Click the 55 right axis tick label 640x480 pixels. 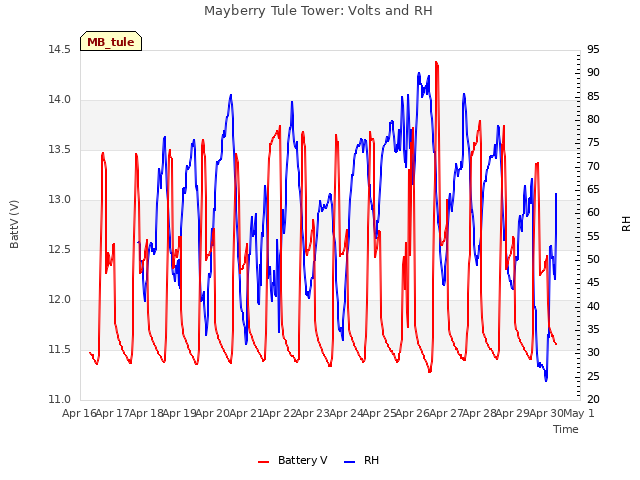tap(593, 236)
